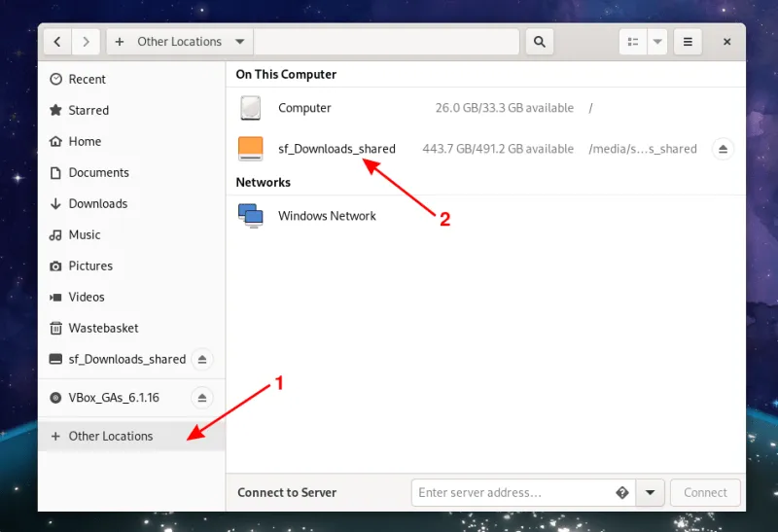Open the hamburger menu button

(x=688, y=42)
